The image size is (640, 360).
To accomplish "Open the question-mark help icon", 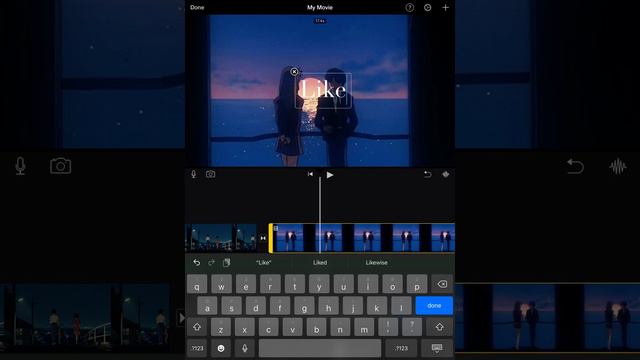I will coord(409,7).
